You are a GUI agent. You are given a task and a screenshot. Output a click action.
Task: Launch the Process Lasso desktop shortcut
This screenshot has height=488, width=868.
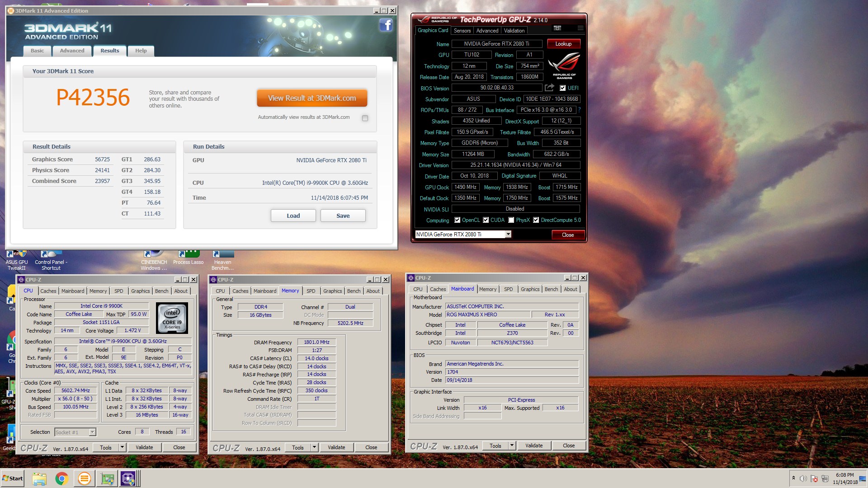point(188,258)
